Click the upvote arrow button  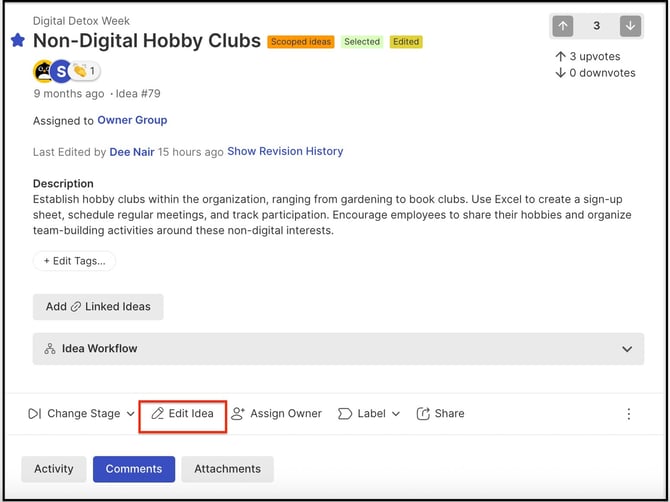click(x=565, y=26)
